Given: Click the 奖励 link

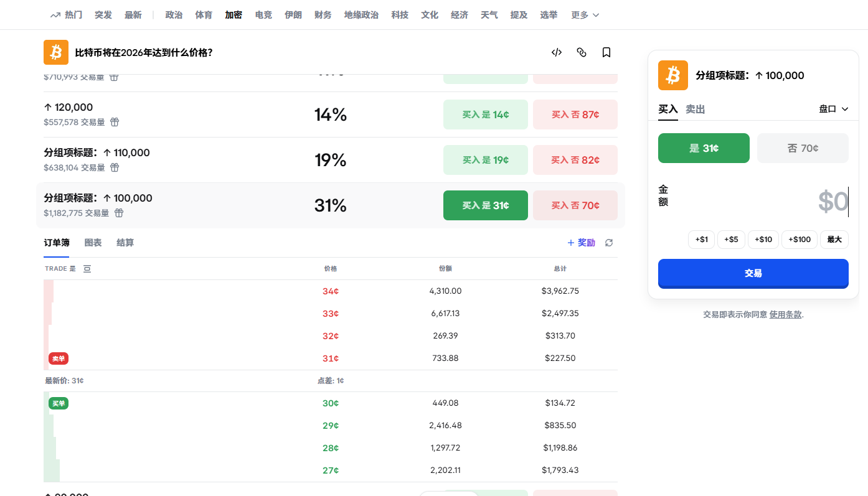Looking at the screenshot, I should click(587, 243).
